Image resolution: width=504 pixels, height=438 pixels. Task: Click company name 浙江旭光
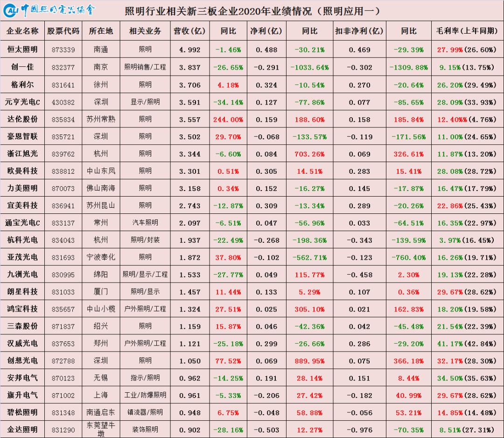point(22,154)
